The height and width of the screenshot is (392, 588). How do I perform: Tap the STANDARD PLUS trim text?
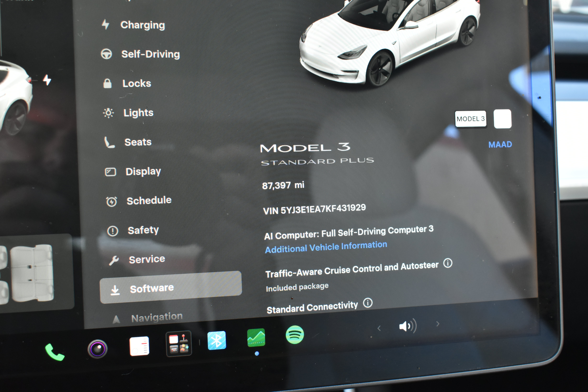click(318, 162)
